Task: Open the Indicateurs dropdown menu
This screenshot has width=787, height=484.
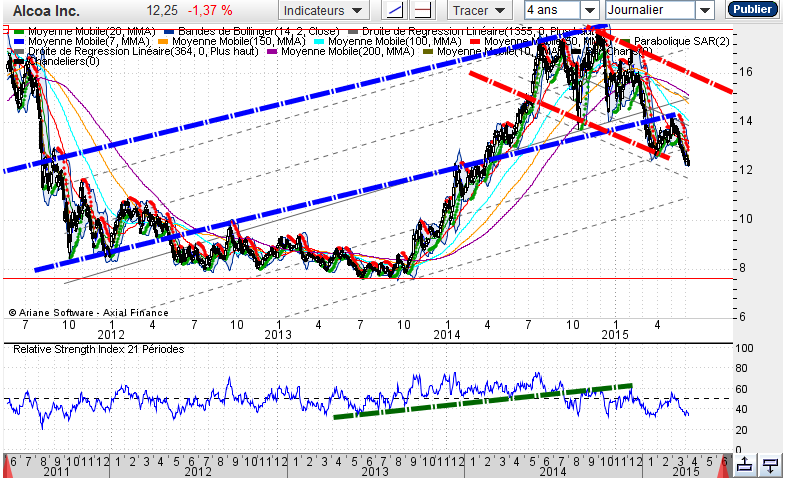Action: click(x=323, y=10)
